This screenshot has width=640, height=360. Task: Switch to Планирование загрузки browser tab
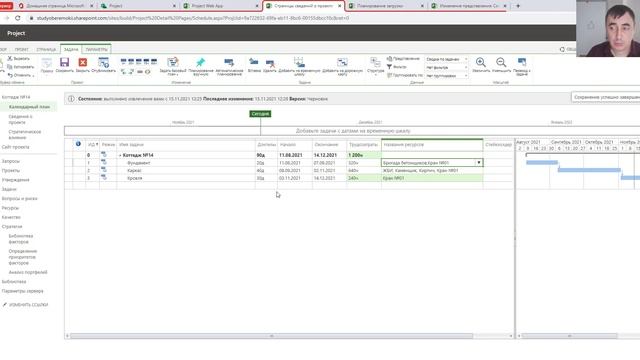385,6
